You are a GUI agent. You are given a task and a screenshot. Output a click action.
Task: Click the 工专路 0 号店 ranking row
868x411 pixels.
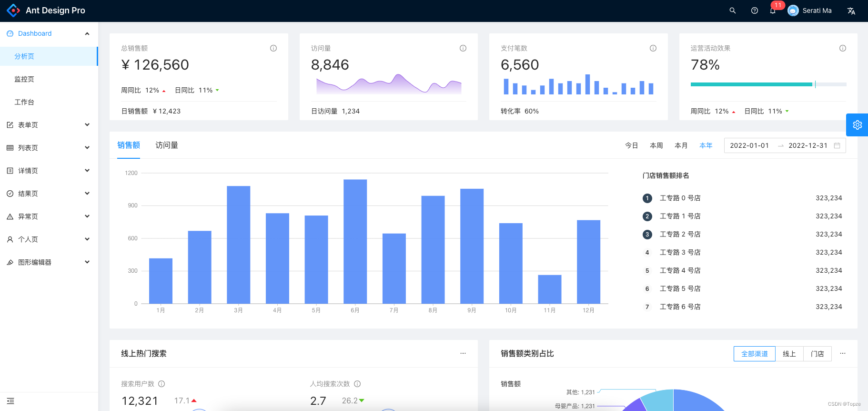point(742,198)
